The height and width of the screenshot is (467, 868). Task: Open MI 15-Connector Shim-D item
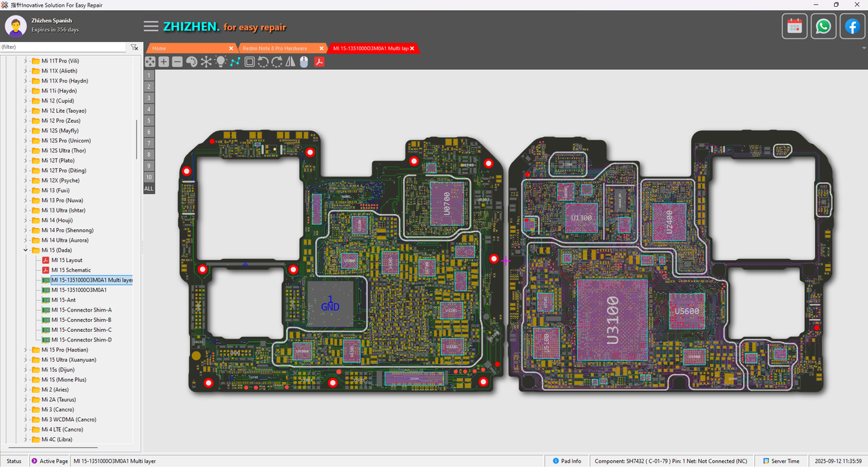click(76, 339)
